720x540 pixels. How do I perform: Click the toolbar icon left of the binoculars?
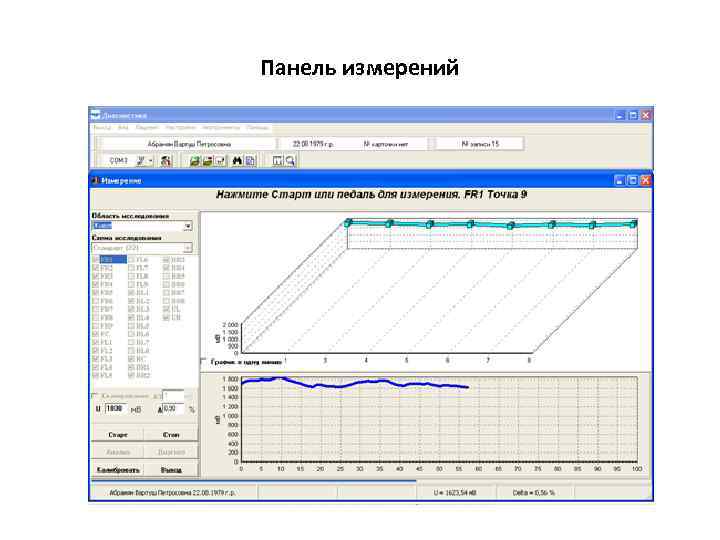pyautogui.click(x=220, y=161)
